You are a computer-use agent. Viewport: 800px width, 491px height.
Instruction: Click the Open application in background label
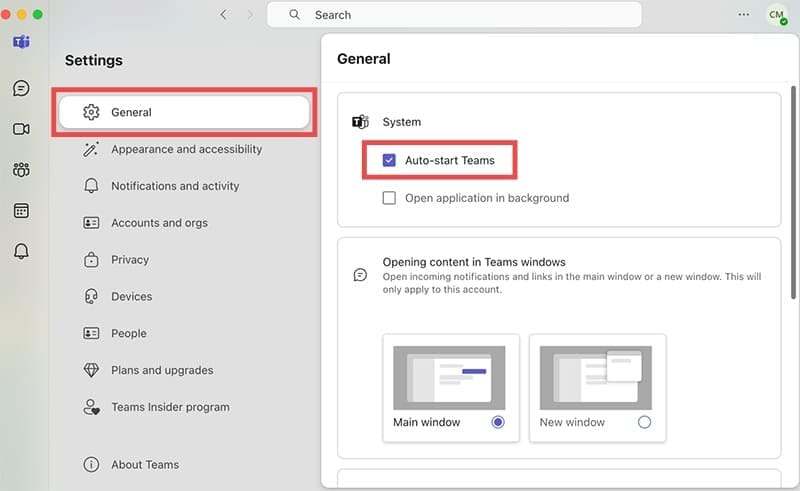pyautogui.click(x=487, y=198)
